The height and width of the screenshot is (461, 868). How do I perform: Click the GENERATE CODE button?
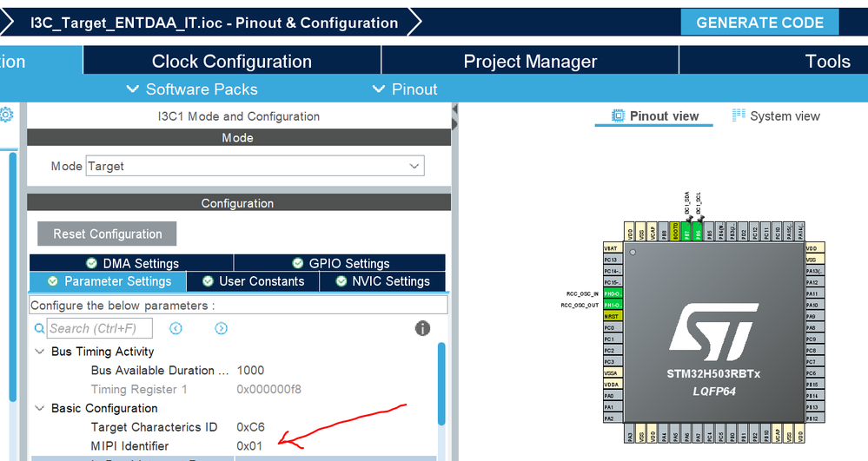759,23
